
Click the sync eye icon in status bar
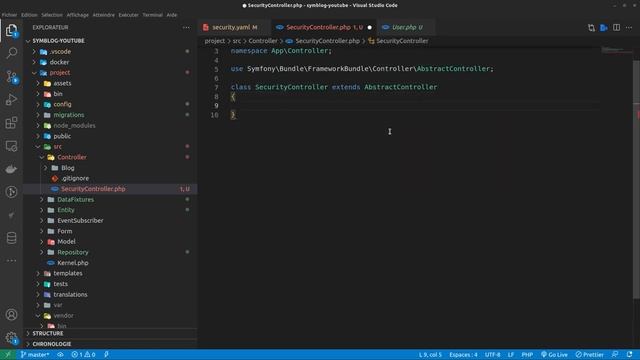60,355
